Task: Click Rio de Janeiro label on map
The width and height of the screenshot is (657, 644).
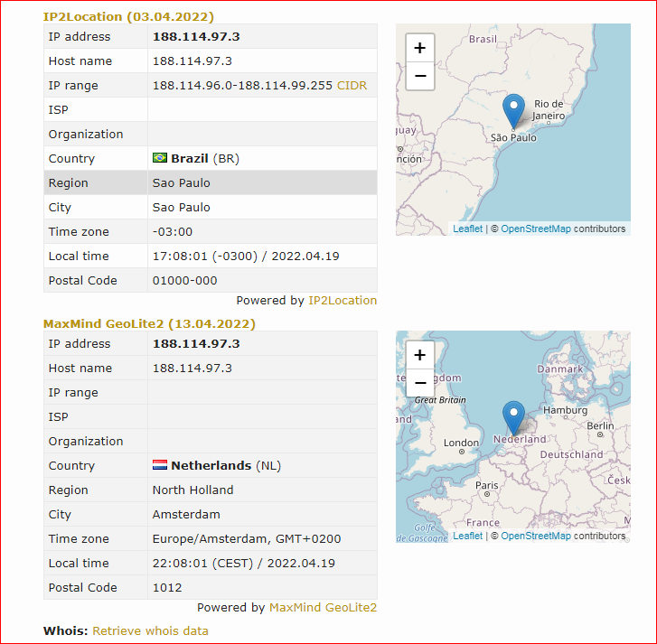Action: pyautogui.click(x=549, y=109)
